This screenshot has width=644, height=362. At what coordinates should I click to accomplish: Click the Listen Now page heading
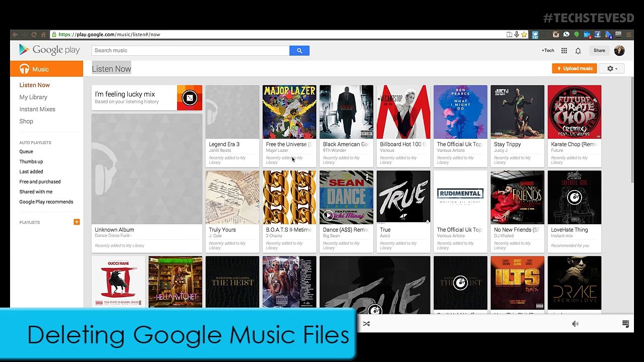112,69
